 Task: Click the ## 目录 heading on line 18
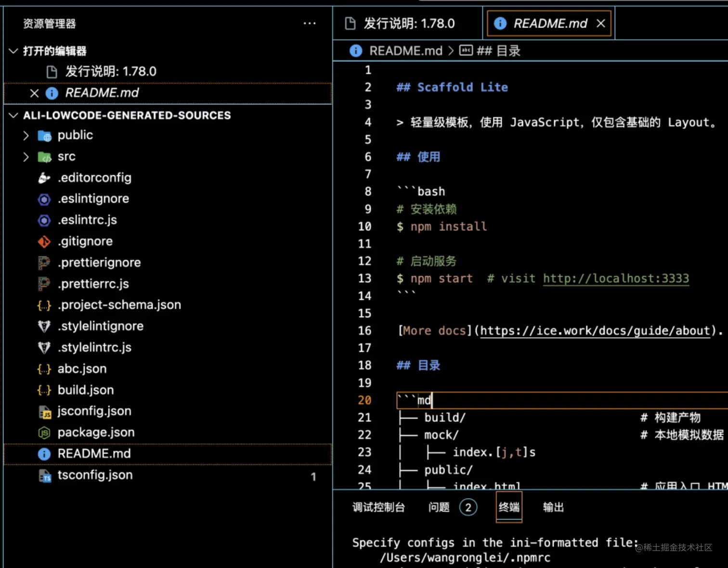[418, 365]
